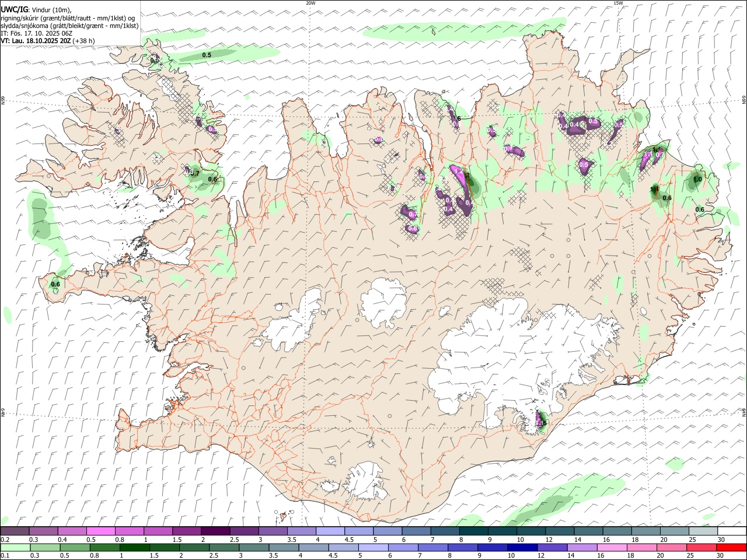Click the darkest green swatch between 1 and 1.5
747x560 pixels.
[x=134, y=547]
